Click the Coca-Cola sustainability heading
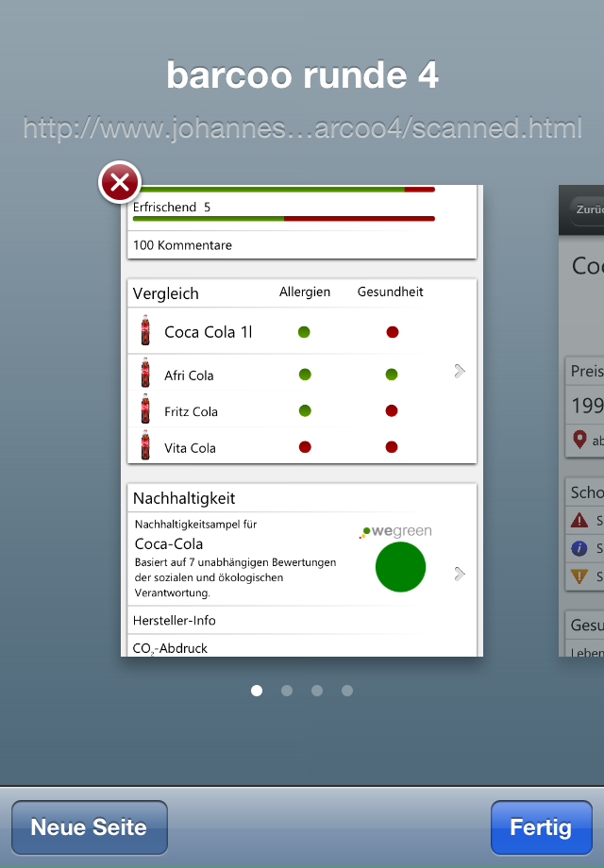The height and width of the screenshot is (868, 604). (169, 543)
